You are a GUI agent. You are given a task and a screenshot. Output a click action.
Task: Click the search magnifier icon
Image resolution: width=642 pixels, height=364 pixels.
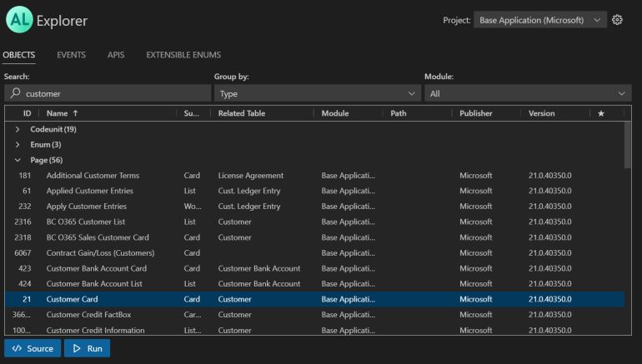15,94
